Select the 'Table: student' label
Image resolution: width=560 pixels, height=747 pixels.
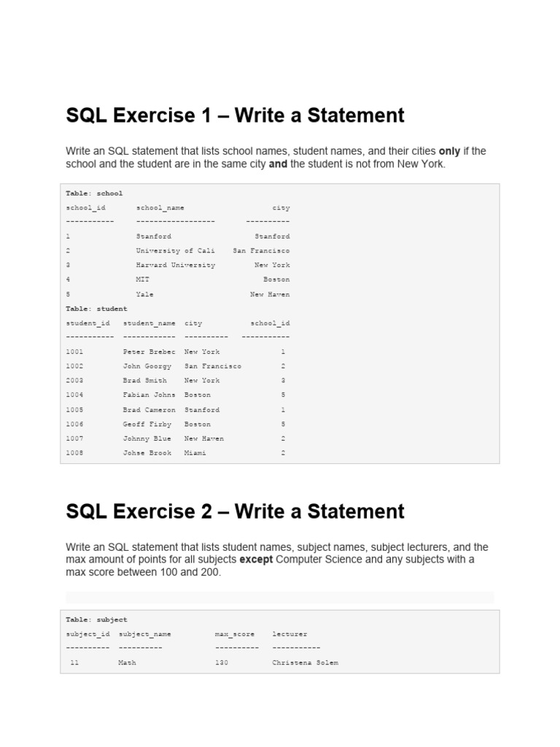(x=96, y=309)
